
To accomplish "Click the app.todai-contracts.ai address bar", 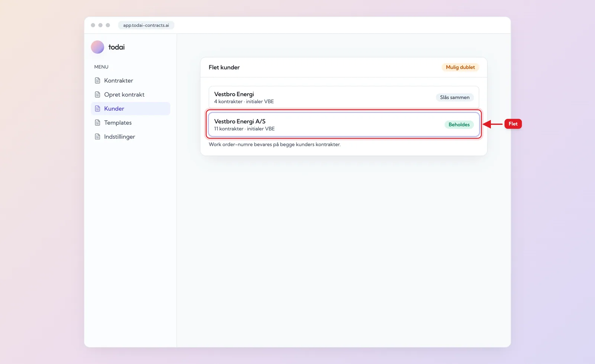I will click(x=146, y=25).
